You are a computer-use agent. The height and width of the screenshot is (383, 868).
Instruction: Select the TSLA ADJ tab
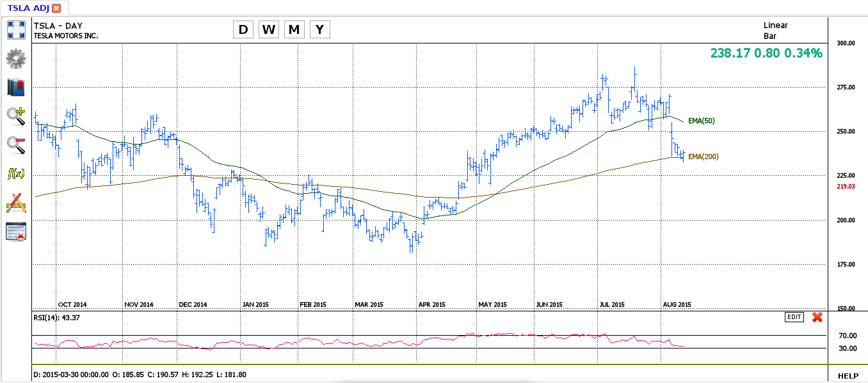[28, 8]
